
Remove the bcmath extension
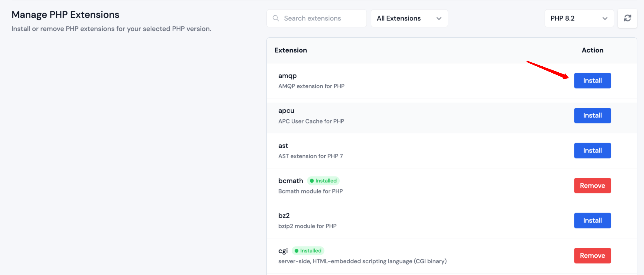[593, 185]
